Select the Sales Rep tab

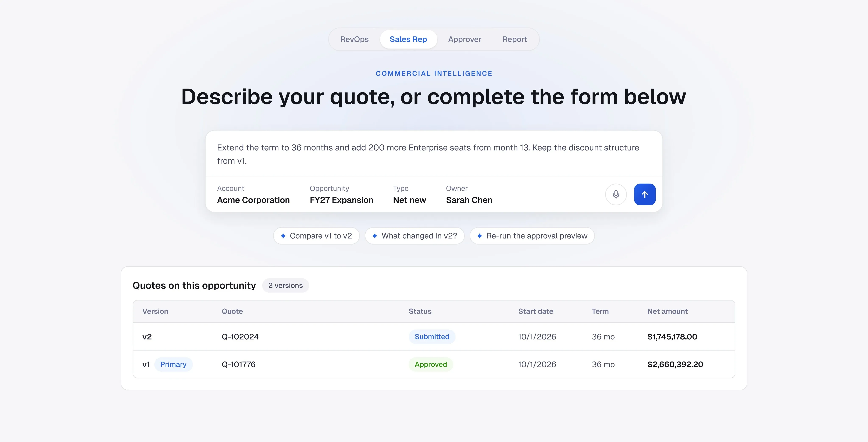pyautogui.click(x=408, y=39)
